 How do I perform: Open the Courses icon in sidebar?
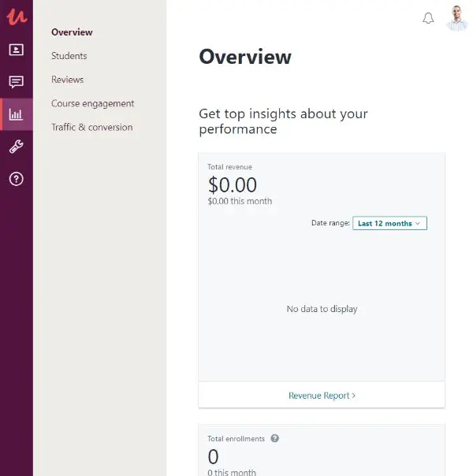click(x=16, y=50)
